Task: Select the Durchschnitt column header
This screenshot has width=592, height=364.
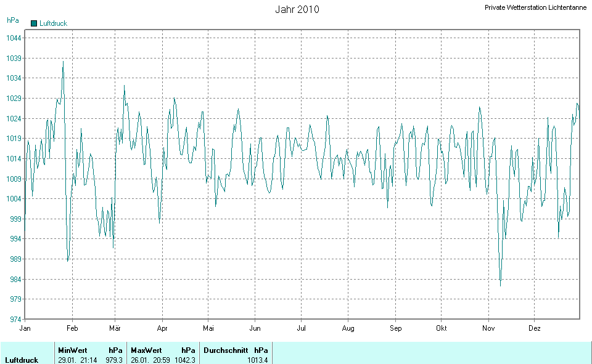Action: point(226,350)
